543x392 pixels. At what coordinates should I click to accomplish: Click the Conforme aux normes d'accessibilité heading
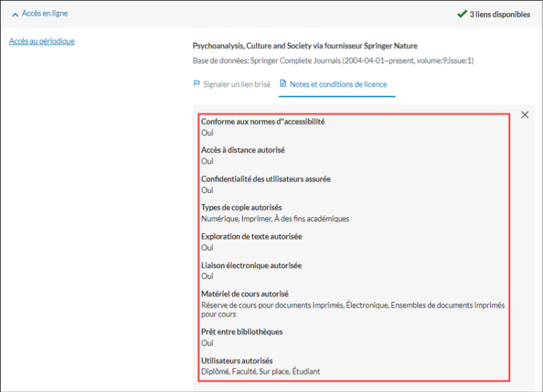tap(263, 121)
